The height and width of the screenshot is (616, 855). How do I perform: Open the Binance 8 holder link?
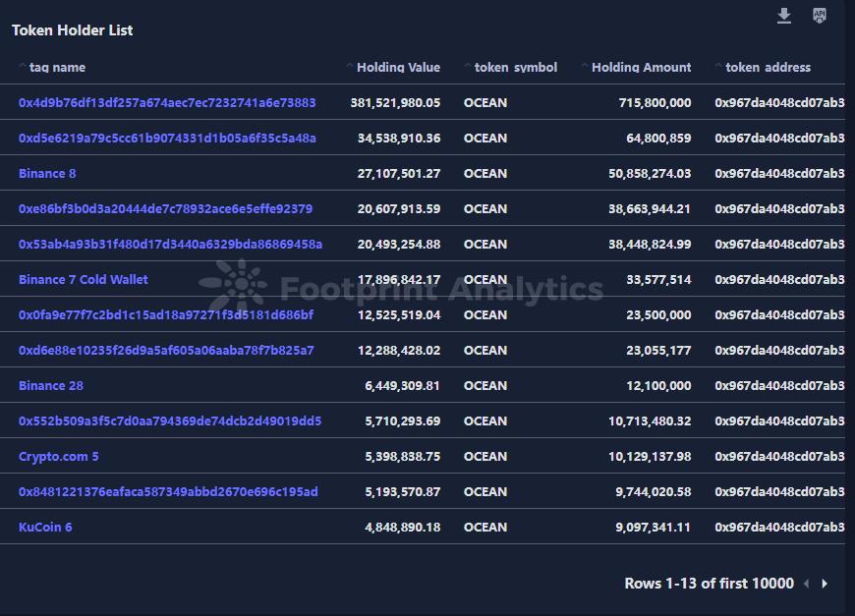pos(47,174)
